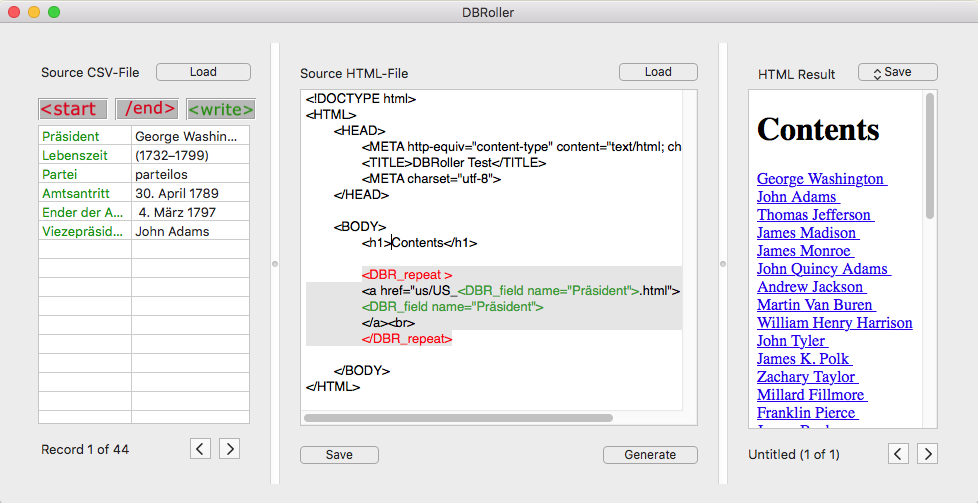The height and width of the screenshot is (503, 978).
Task: Click the </a><br> line in editor
Action: pos(389,323)
